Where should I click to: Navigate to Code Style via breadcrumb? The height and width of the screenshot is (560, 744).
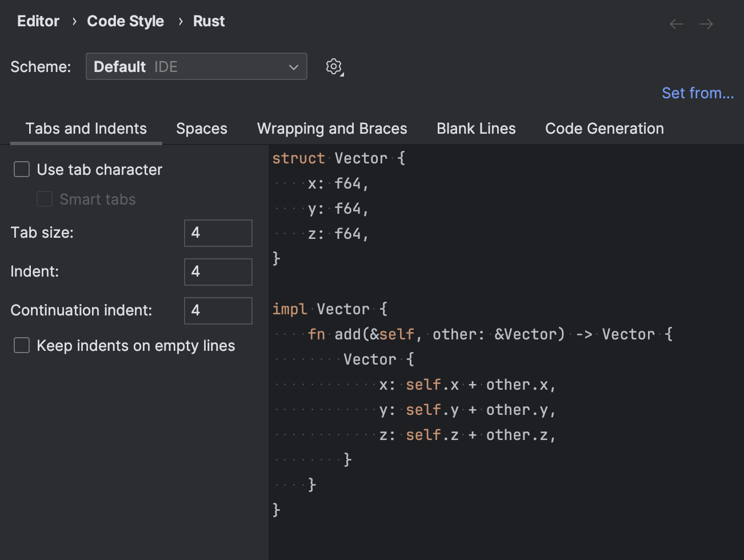coord(125,21)
